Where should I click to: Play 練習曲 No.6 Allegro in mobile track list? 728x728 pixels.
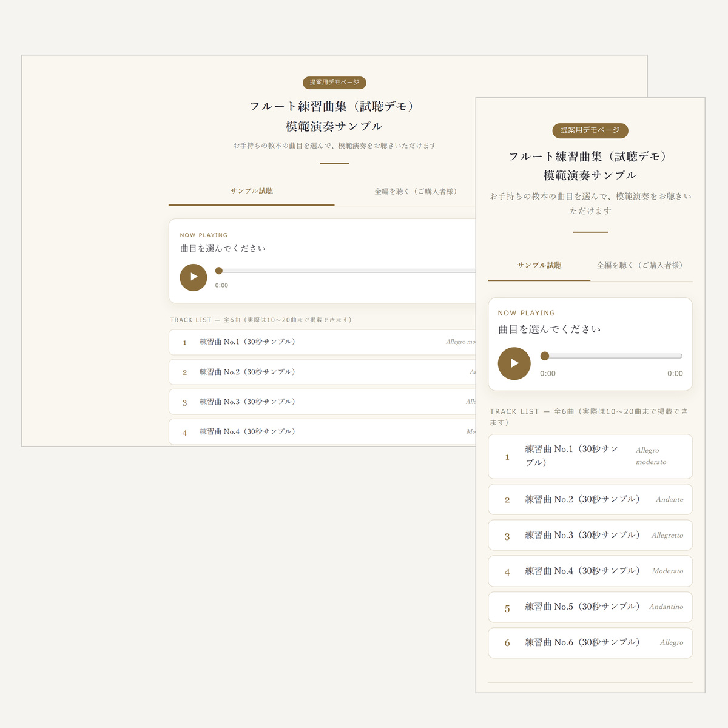[x=590, y=642]
